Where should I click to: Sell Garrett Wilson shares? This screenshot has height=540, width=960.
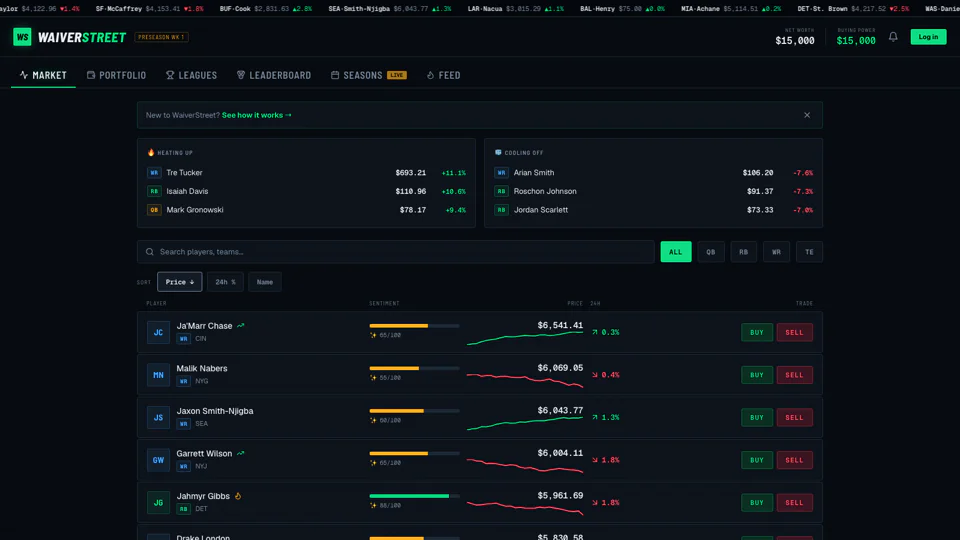pyautogui.click(x=795, y=460)
